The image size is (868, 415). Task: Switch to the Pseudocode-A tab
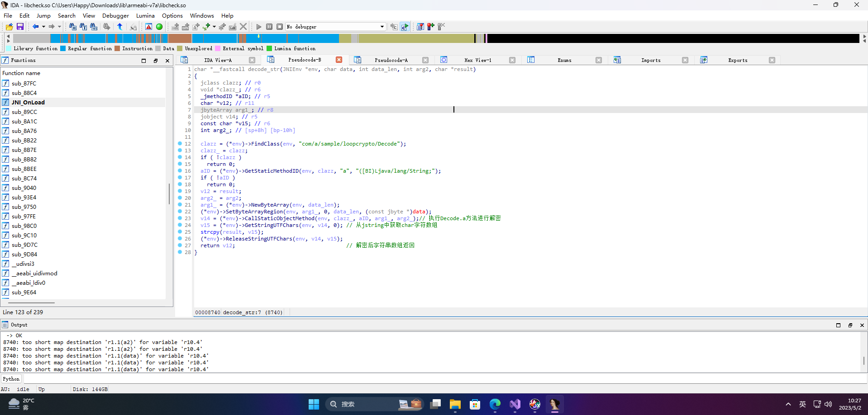[391, 60]
